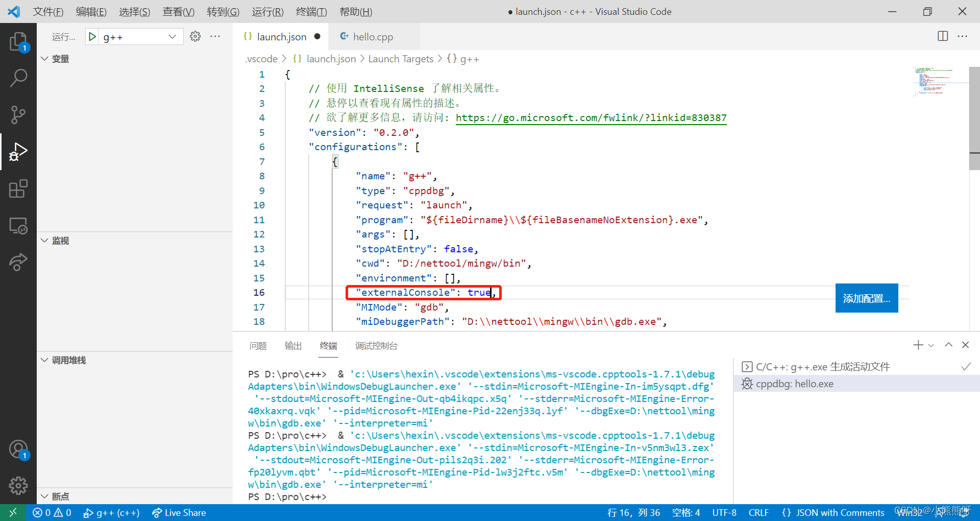Viewport: 980px width, 521px height.
Task: Close the bottom panel
Action: coord(965,345)
